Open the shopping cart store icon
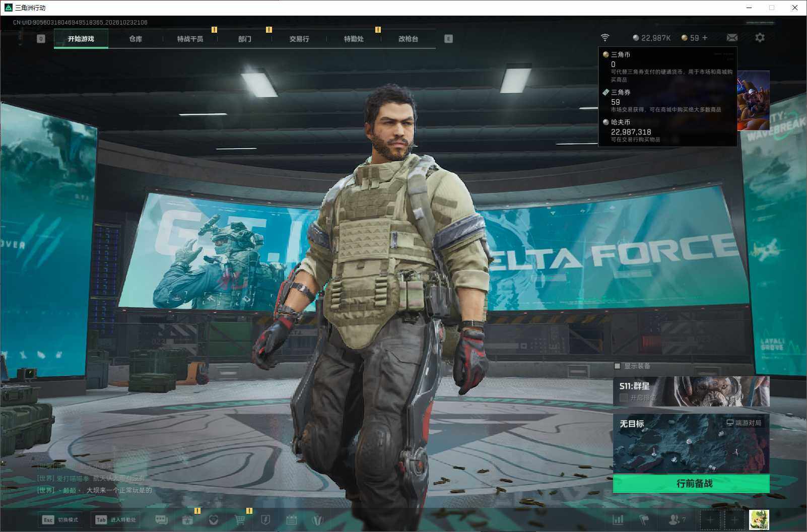The width and height of the screenshot is (807, 532). click(240, 519)
